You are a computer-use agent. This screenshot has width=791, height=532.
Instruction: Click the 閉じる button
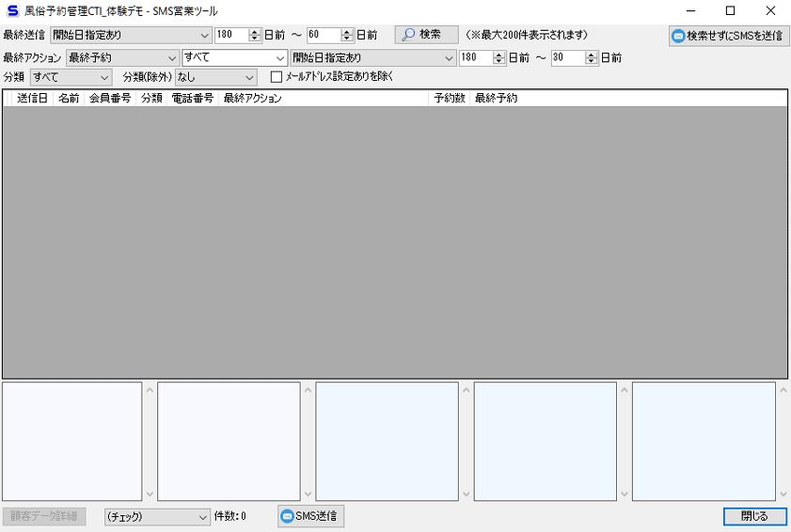754,517
